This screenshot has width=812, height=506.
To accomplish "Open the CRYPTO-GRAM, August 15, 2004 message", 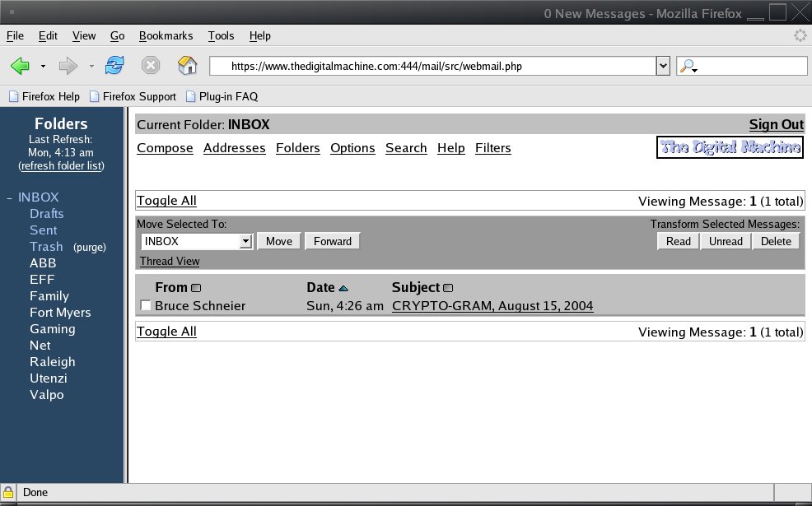I will (x=492, y=306).
